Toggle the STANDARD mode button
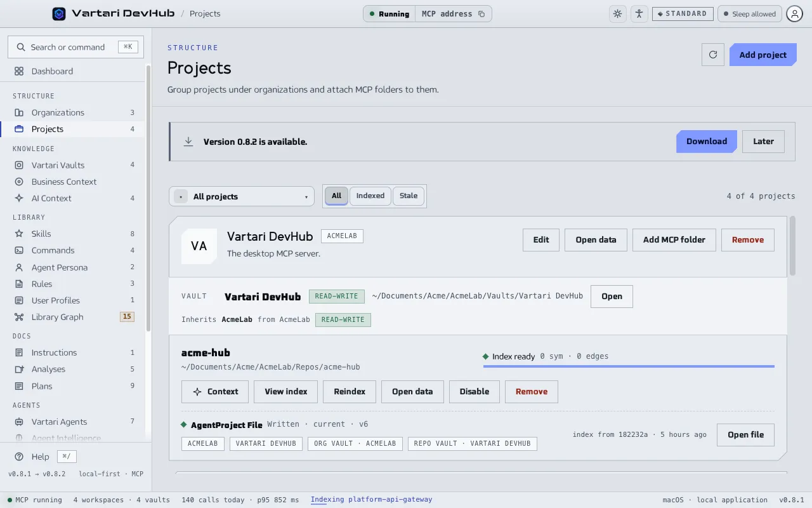 [683, 13]
